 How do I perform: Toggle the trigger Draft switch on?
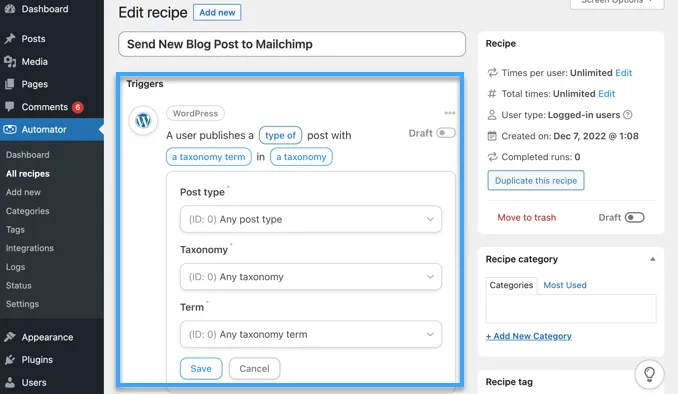446,133
